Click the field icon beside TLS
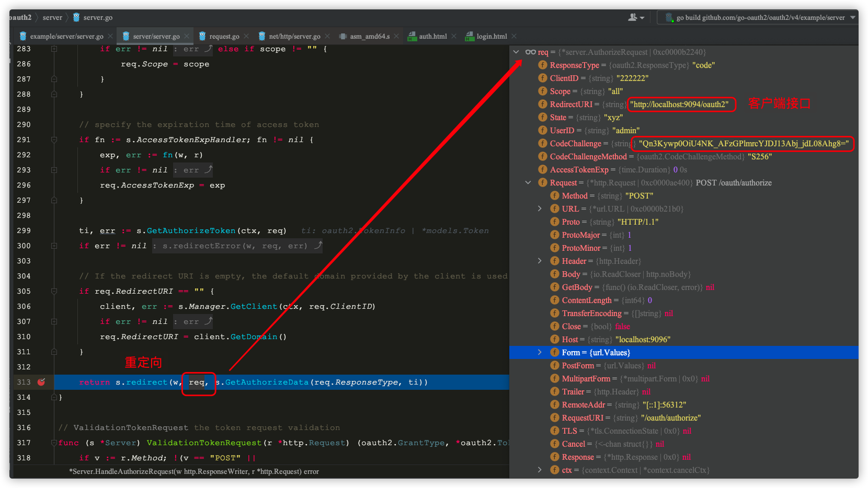The width and height of the screenshot is (868, 488). click(555, 431)
